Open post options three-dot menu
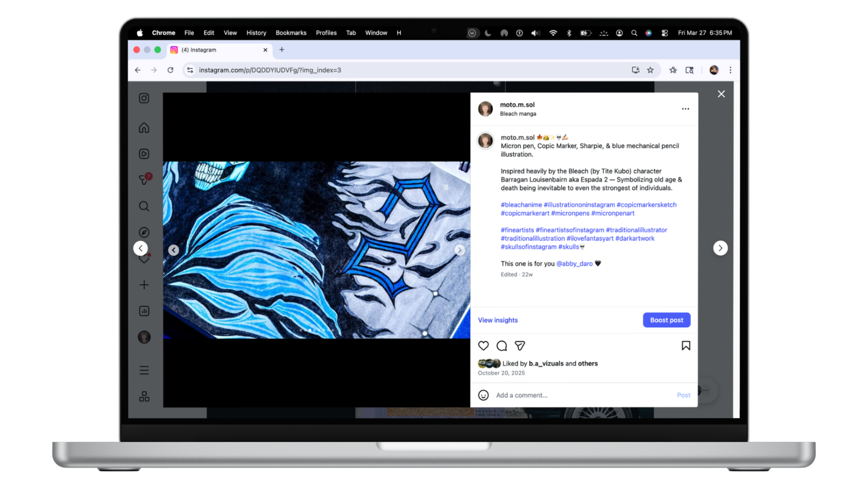868x488 pixels. [685, 109]
